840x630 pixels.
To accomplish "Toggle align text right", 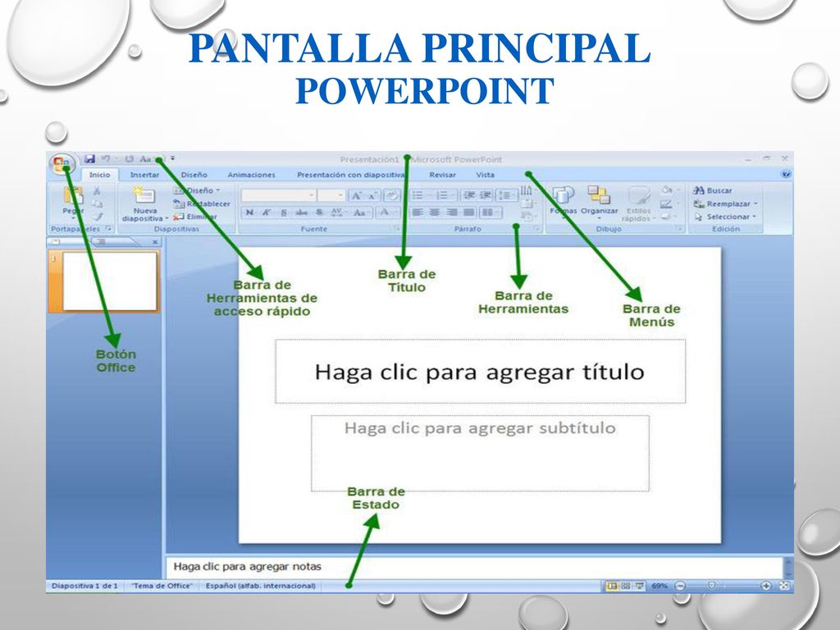I will tap(452, 212).
